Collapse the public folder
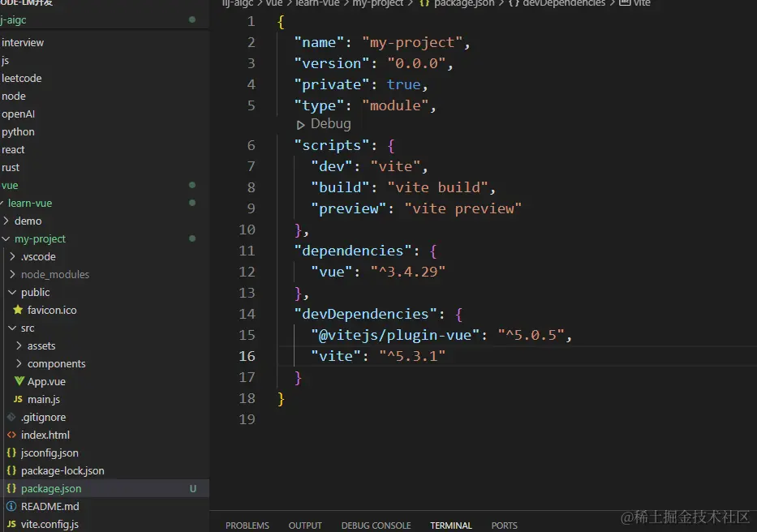 point(12,292)
